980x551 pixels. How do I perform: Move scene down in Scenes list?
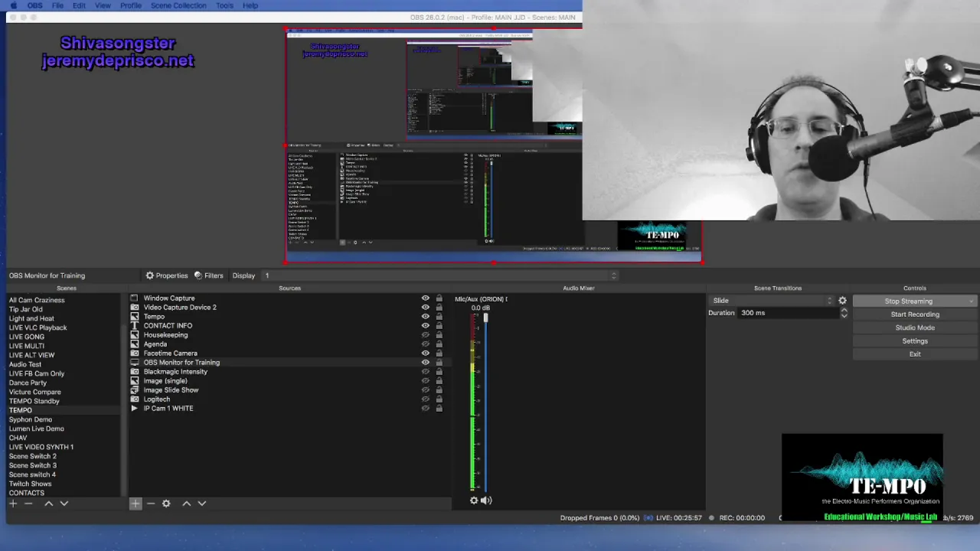(64, 504)
